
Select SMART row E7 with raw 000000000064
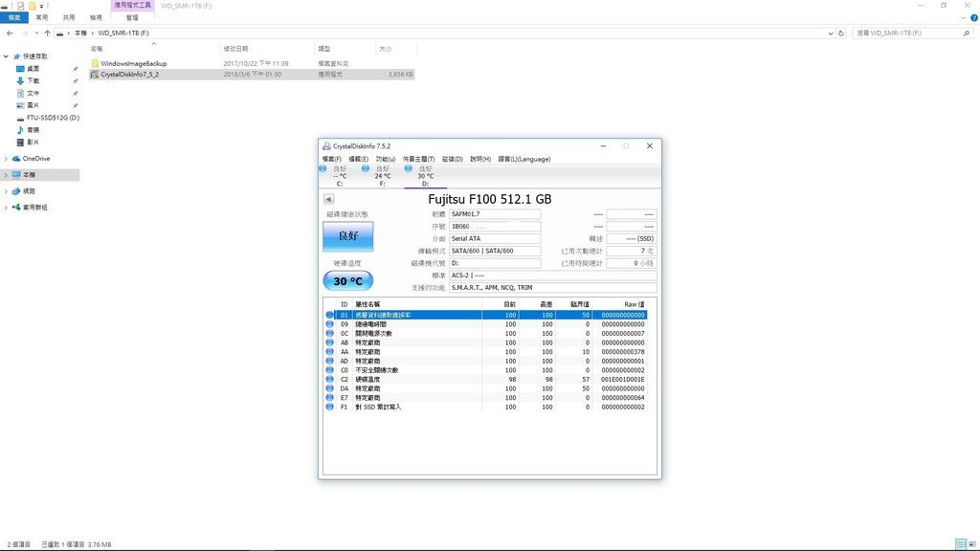(x=485, y=397)
